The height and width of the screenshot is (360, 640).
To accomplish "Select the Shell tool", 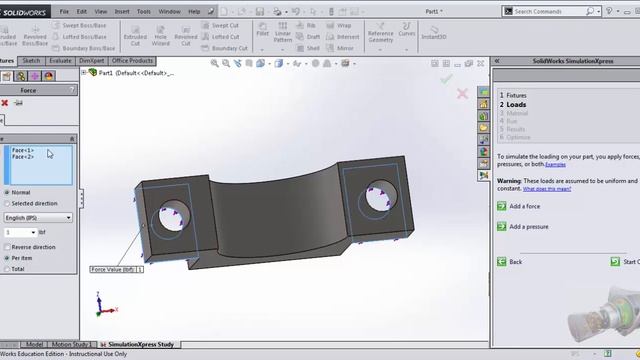I will click(x=308, y=48).
